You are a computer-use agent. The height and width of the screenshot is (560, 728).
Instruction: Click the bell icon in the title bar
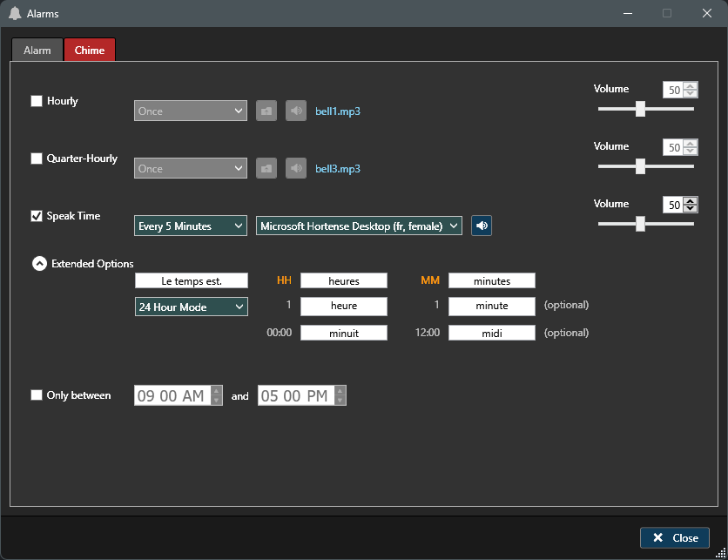pyautogui.click(x=15, y=14)
